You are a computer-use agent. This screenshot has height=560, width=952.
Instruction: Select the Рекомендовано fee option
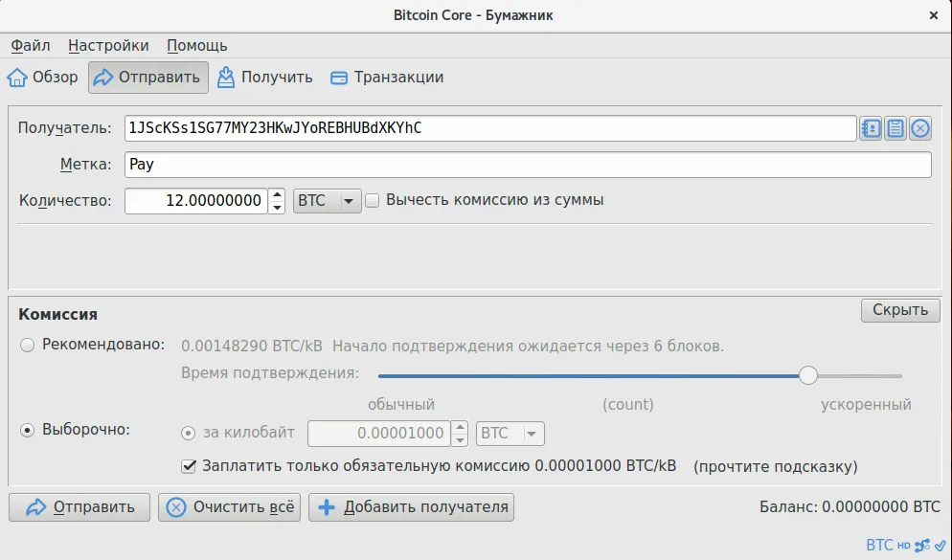[28, 346]
